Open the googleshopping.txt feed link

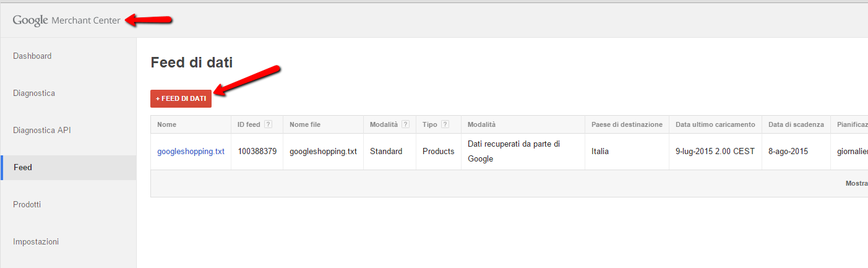coord(191,151)
